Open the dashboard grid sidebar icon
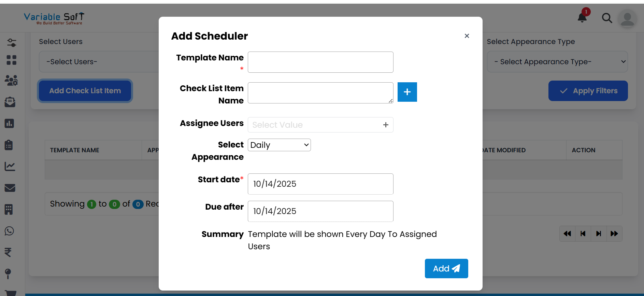 [x=11, y=60]
